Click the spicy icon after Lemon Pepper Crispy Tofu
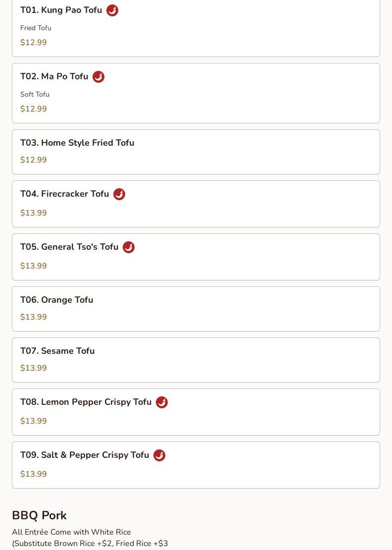Image resolution: width=392 pixels, height=550 pixels. click(161, 402)
